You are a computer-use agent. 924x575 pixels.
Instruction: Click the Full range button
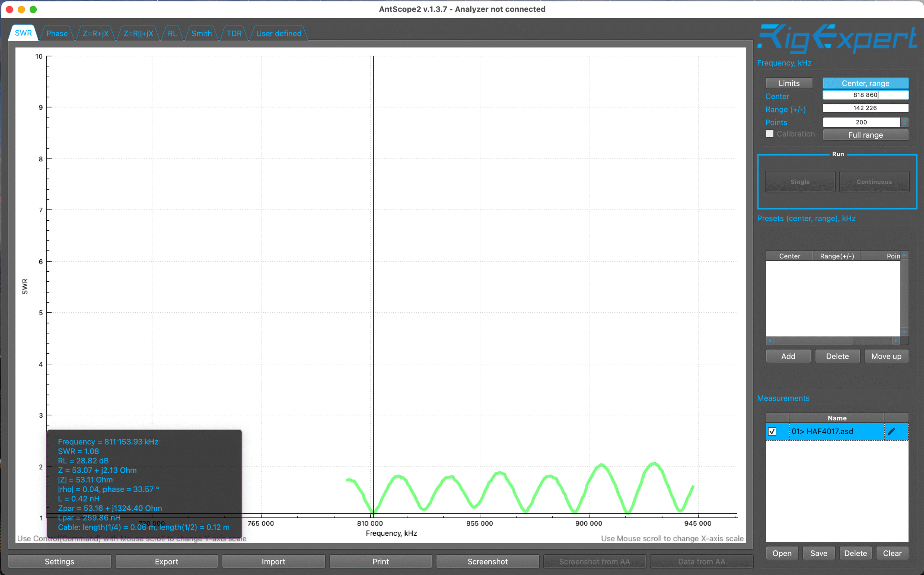865,135
